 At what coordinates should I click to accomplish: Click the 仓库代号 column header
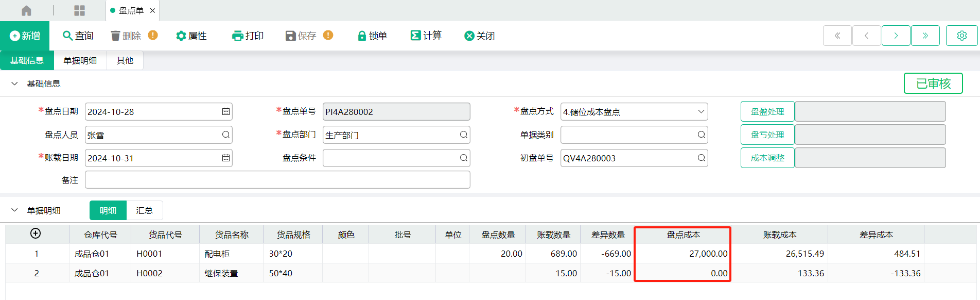pyautogui.click(x=100, y=235)
